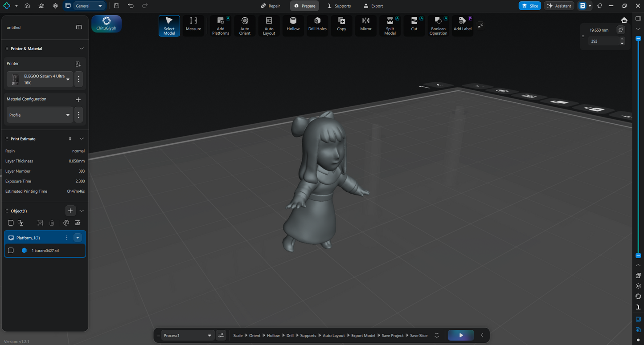The width and height of the screenshot is (644, 345).
Task: Open the Measure tool
Action: click(193, 26)
